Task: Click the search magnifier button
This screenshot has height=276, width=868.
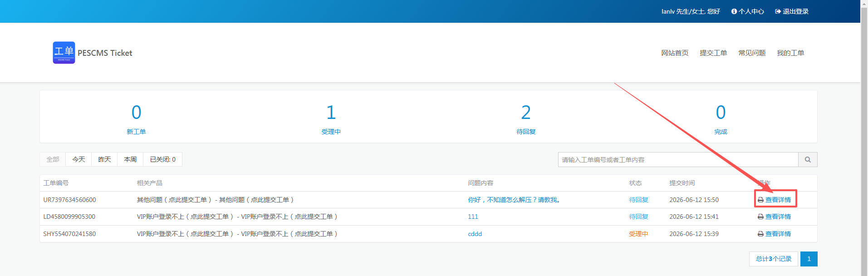Action: [808, 159]
